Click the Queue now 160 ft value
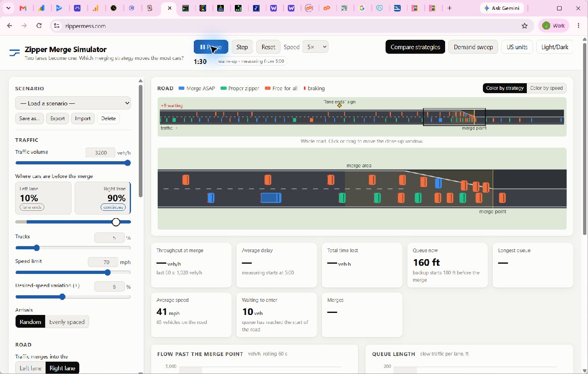The image size is (588, 374). 426,262
